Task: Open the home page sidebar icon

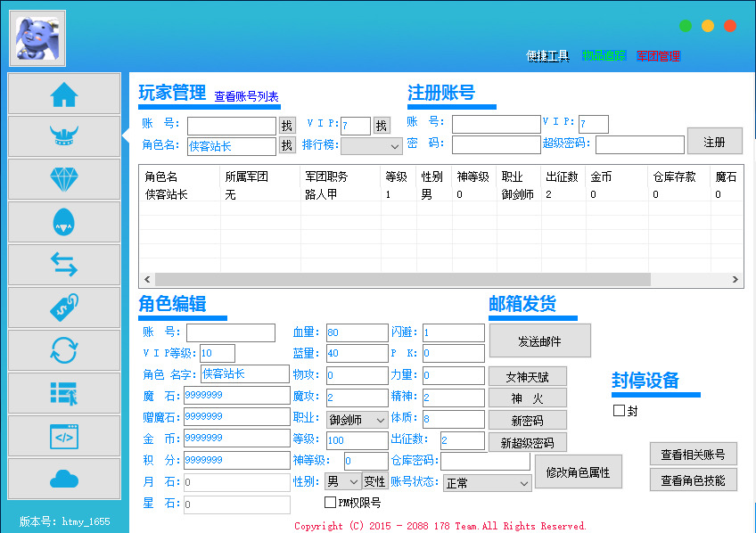Action: pos(64,94)
